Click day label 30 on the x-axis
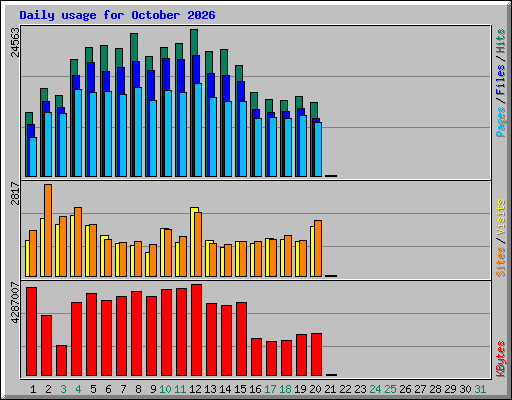This screenshot has width=512, height=400. tap(465, 389)
